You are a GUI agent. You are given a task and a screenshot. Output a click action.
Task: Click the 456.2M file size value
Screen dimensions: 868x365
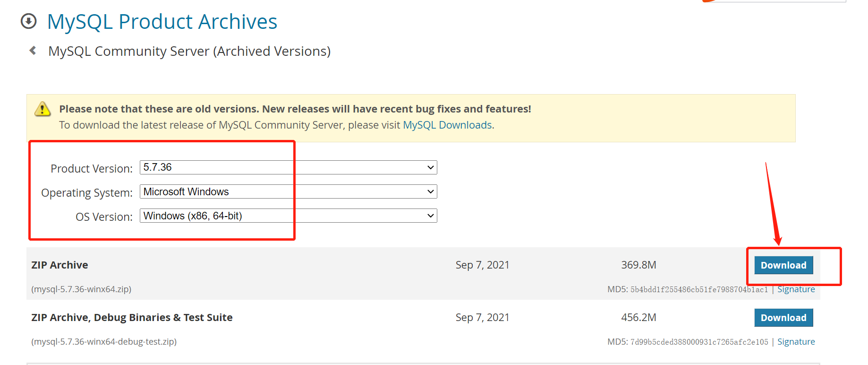(638, 317)
